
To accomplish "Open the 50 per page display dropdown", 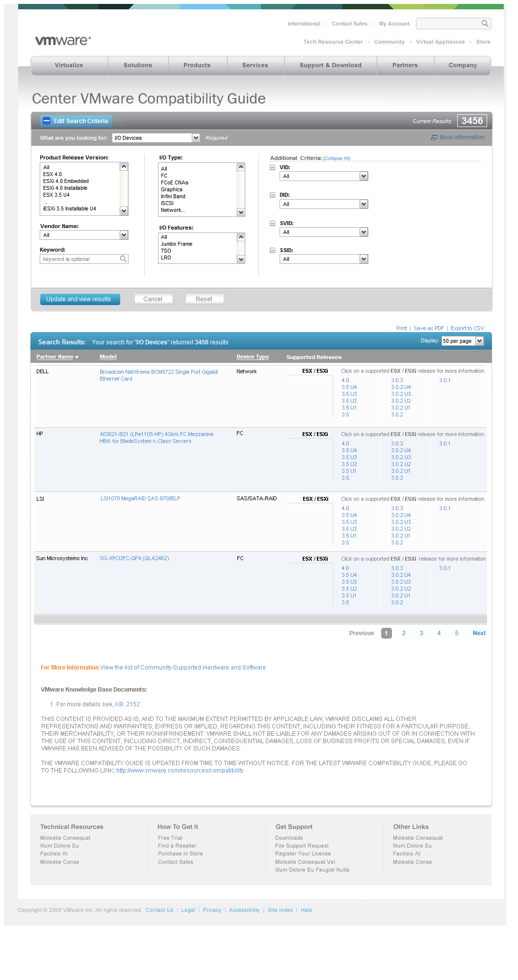I will 479,341.
